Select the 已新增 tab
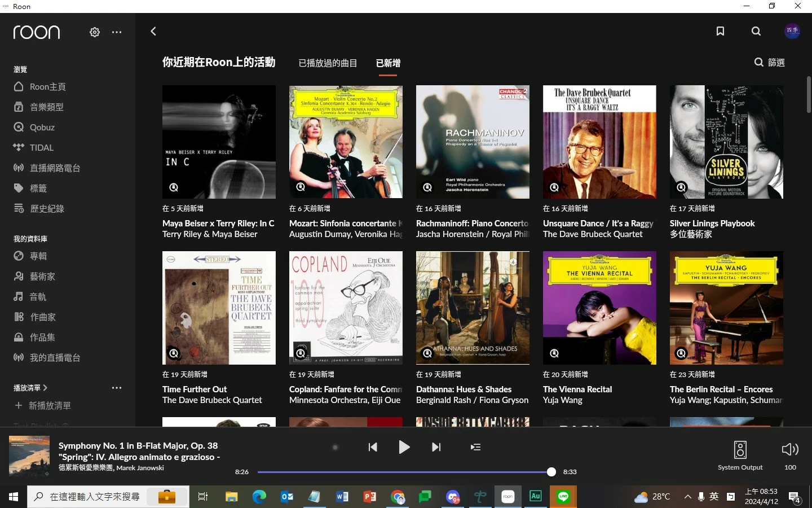The width and height of the screenshot is (812, 508). pyautogui.click(x=388, y=63)
